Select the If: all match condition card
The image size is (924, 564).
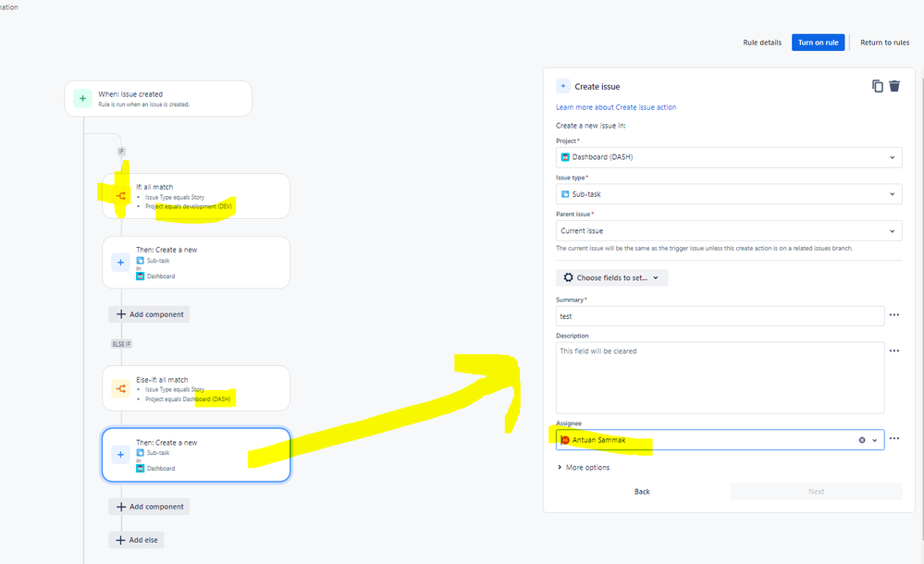pyautogui.click(x=196, y=196)
